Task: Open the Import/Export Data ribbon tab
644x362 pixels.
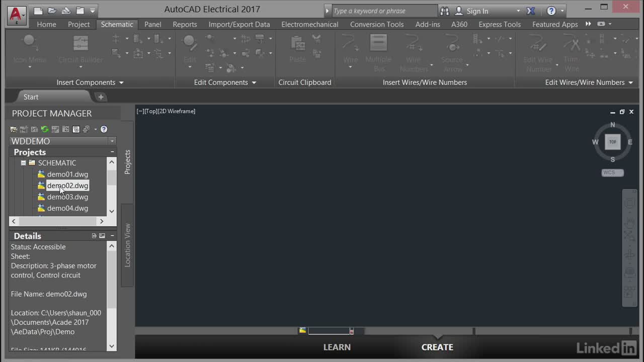Action: click(x=239, y=24)
